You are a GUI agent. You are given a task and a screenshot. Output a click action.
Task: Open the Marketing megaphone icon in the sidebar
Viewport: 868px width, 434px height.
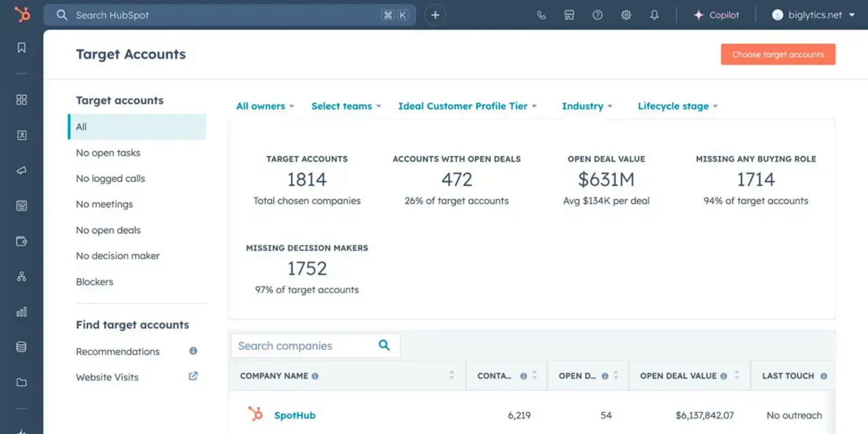tap(22, 170)
